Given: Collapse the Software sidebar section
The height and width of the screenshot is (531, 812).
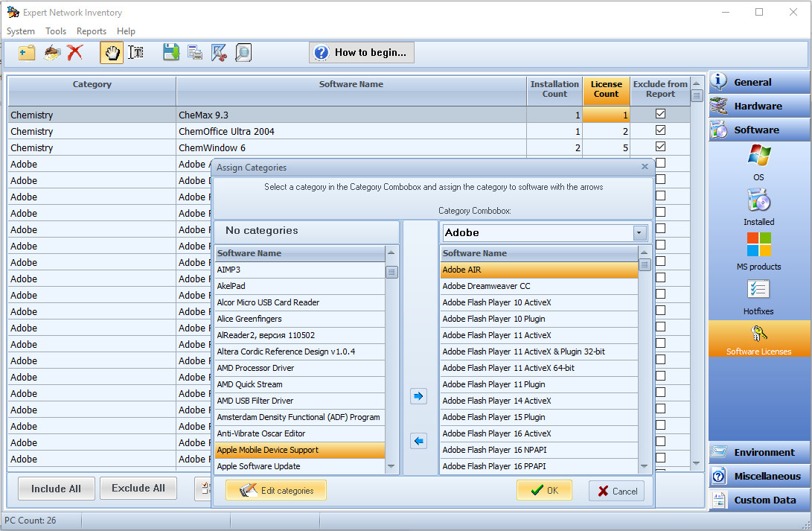Looking at the screenshot, I should (758, 130).
